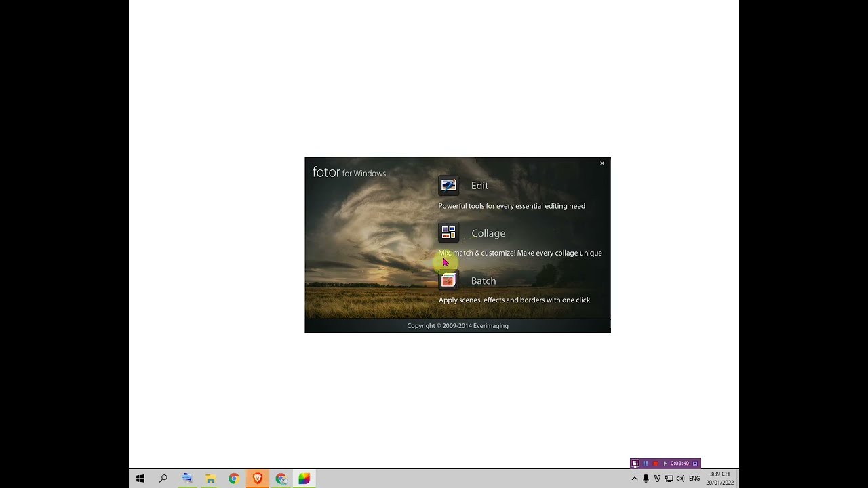Open the second Chrome profile taskbar icon
The image size is (868, 488).
(x=281, y=479)
